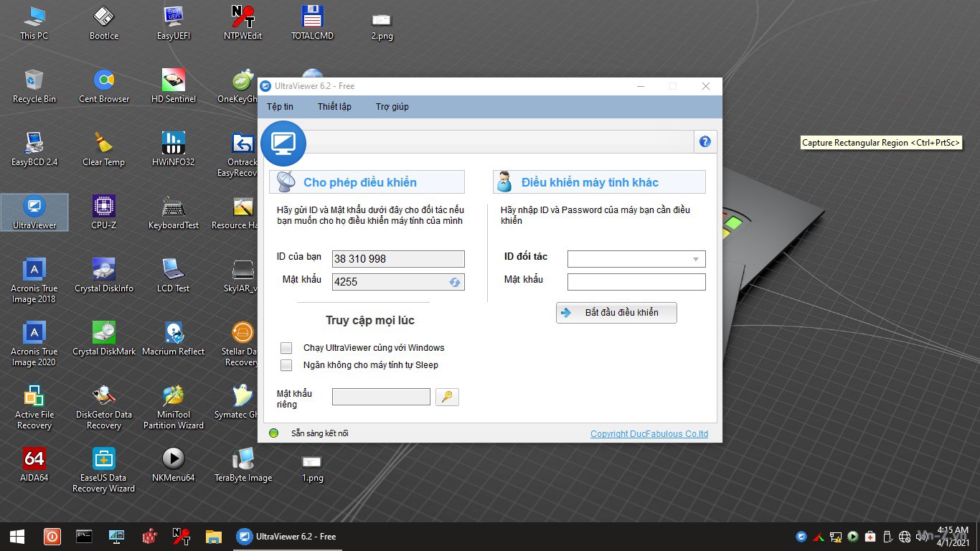Click the Mật khẩu 4255 field

398,282
